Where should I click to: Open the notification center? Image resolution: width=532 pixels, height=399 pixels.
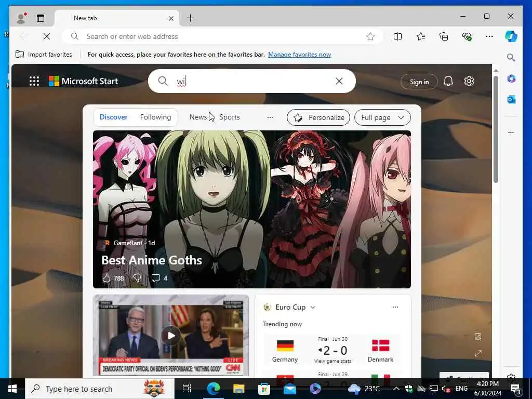[515, 389]
